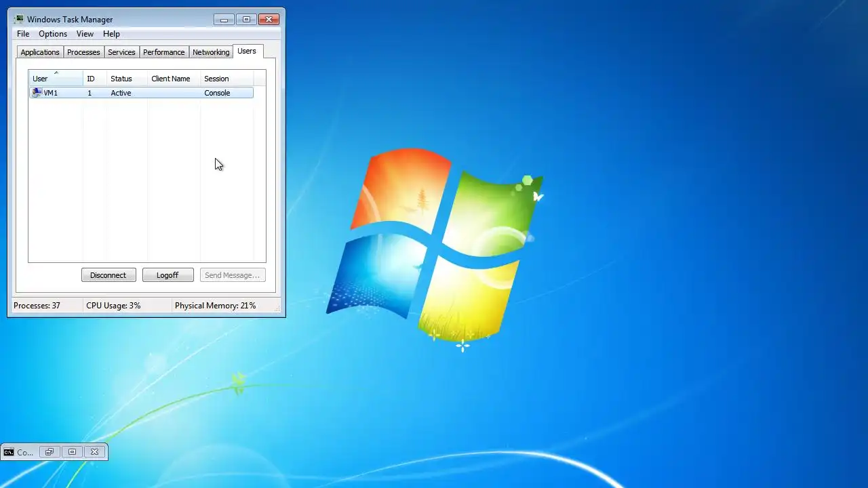Close the Task Manager window
Screen dimensions: 868x488
coord(269,20)
